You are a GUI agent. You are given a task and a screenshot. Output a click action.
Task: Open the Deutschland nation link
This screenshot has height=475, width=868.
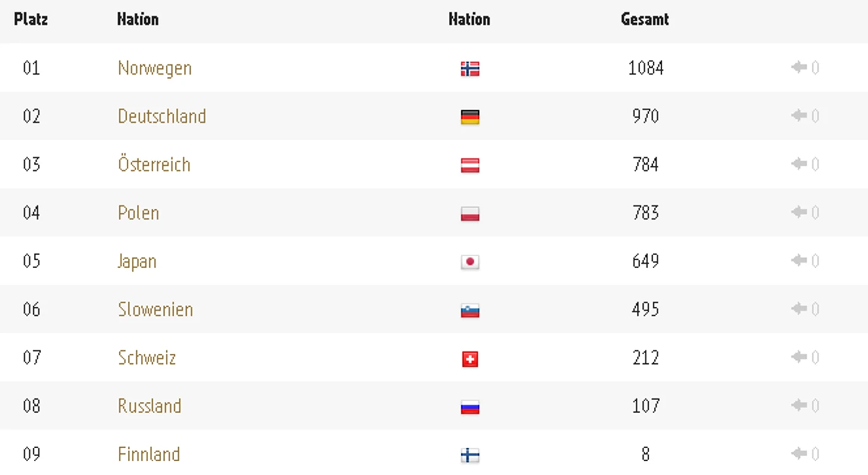162,116
